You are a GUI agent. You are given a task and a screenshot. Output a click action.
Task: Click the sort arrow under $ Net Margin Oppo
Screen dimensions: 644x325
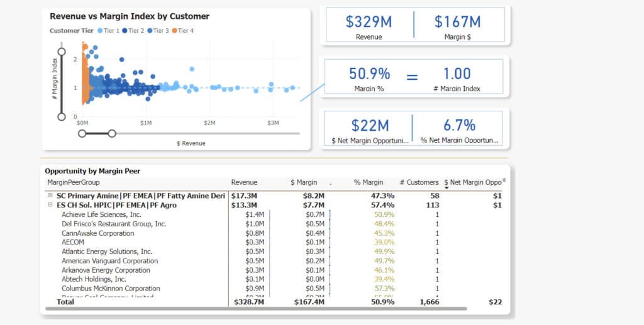(x=447, y=189)
